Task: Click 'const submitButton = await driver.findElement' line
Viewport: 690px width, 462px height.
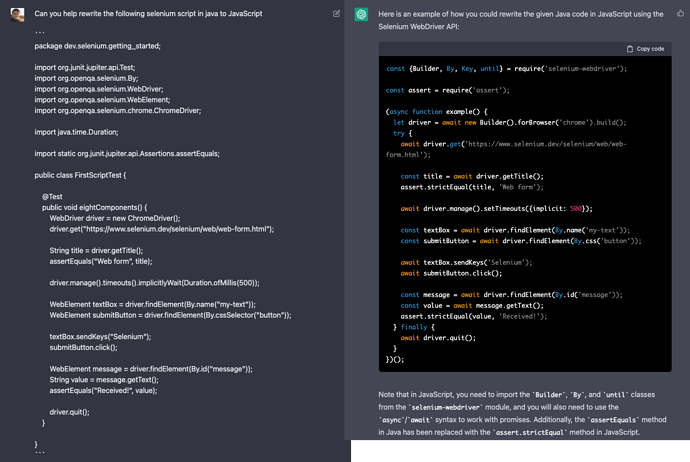Action: coord(521,241)
